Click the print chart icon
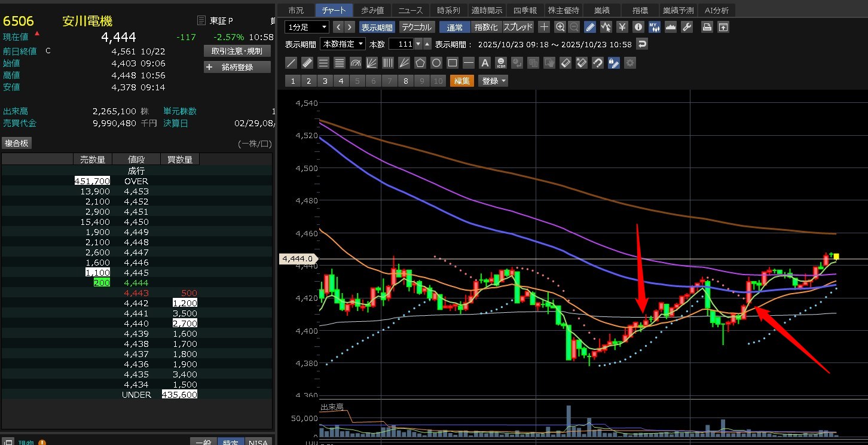Screen dimensions: 868x445 click(707, 27)
